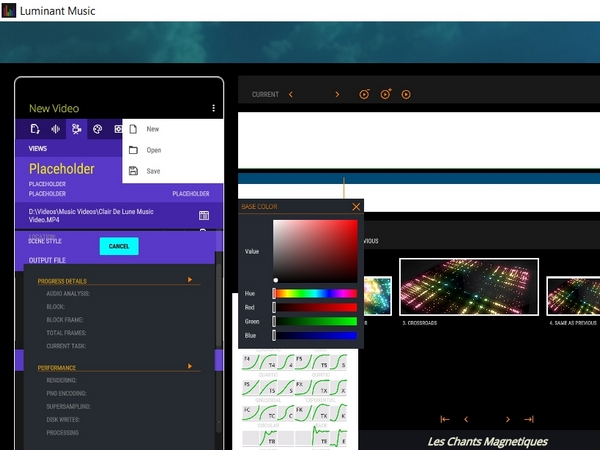Click the plain circled play icon

click(406, 95)
